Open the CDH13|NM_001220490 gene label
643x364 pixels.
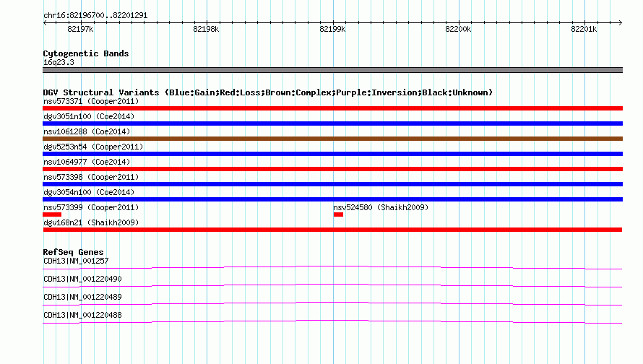82,279
